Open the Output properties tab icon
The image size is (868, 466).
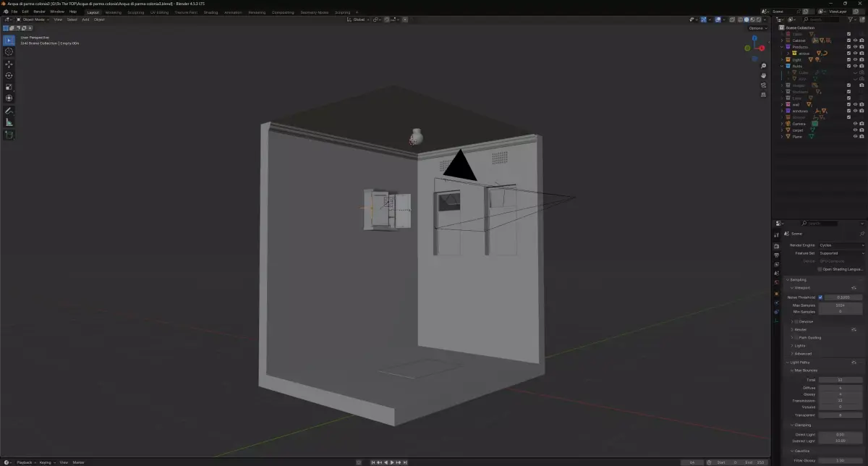click(776, 255)
